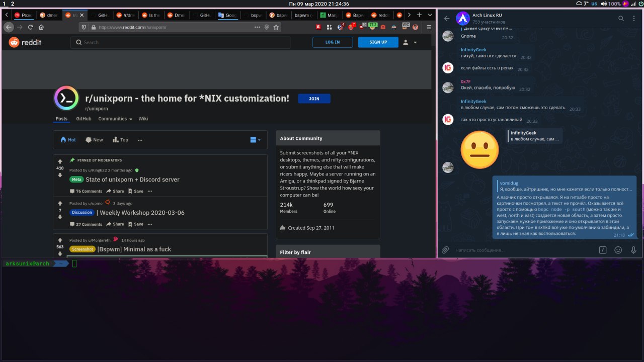The width and height of the screenshot is (644, 362).
Task: Sort posts by New
Action: (x=94, y=140)
